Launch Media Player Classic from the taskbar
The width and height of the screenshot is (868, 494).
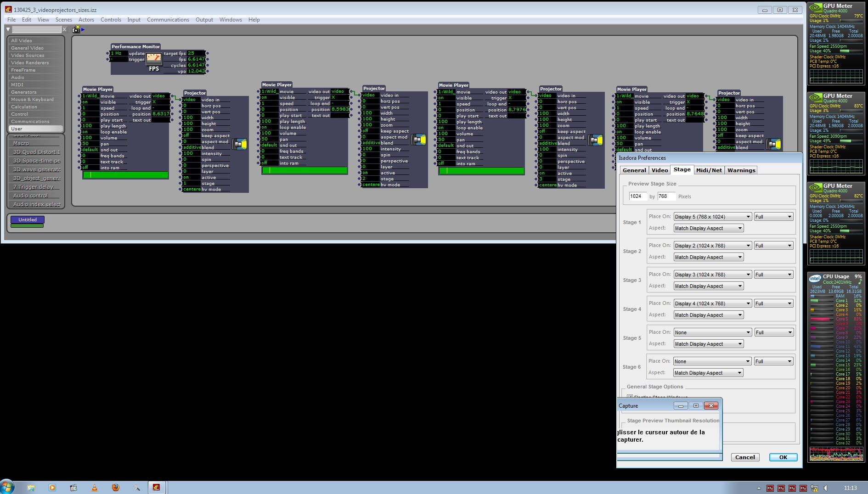point(73,488)
